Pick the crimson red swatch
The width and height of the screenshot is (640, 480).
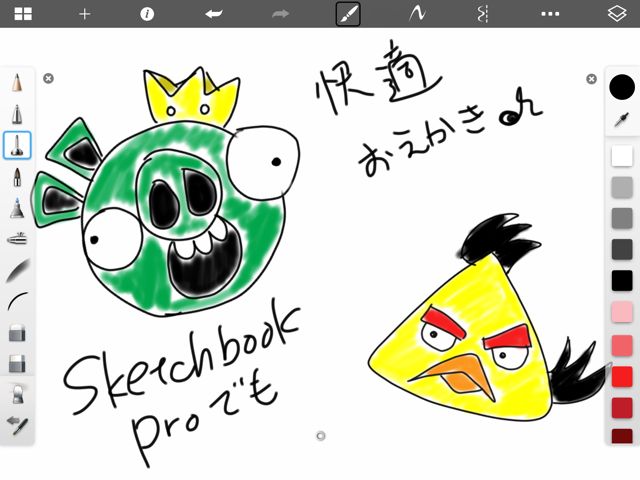pyautogui.click(x=622, y=407)
